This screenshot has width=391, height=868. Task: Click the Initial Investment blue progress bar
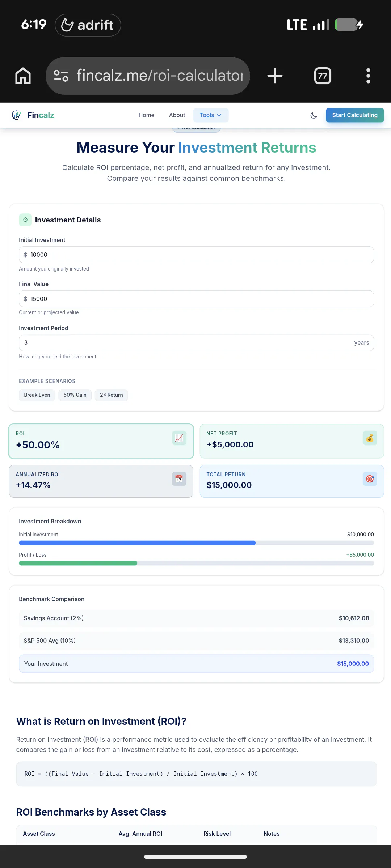[x=137, y=543]
